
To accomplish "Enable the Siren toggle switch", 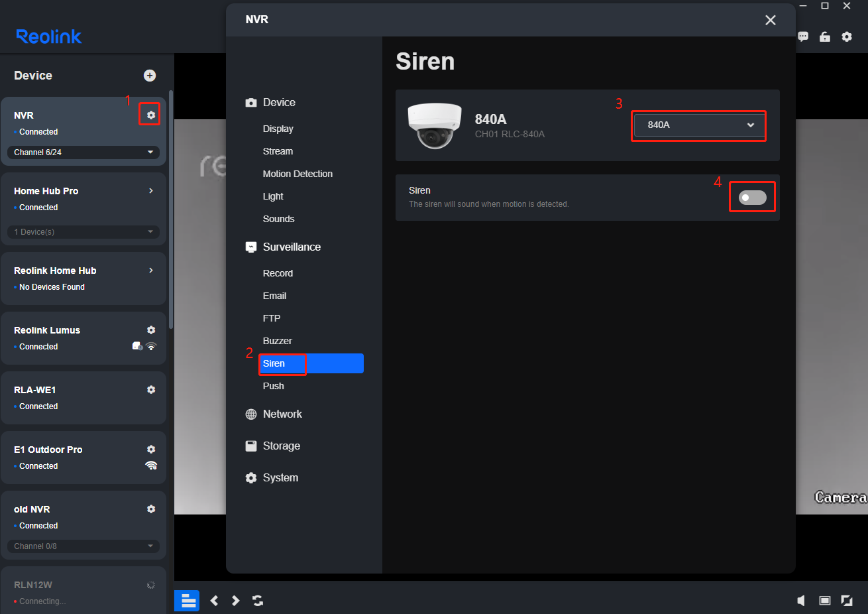I will coord(753,198).
